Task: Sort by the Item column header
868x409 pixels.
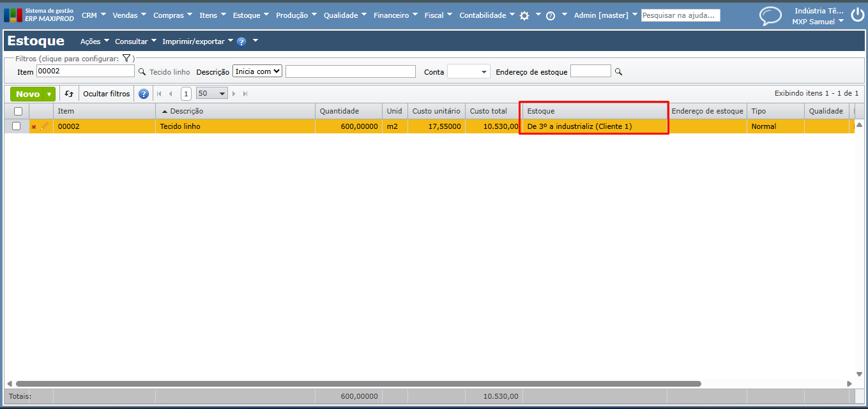Action: [x=104, y=111]
